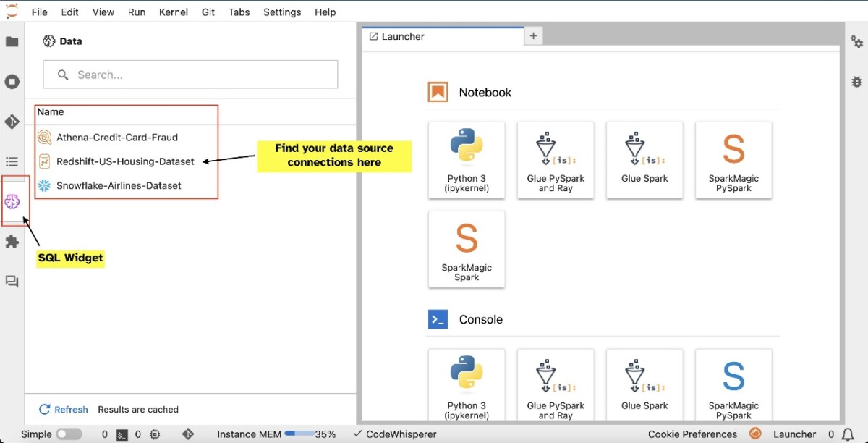Viewport: 868px width, 443px height.
Task: Open the debugger bug icon
Action: pyautogui.click(x=856, y=82)
